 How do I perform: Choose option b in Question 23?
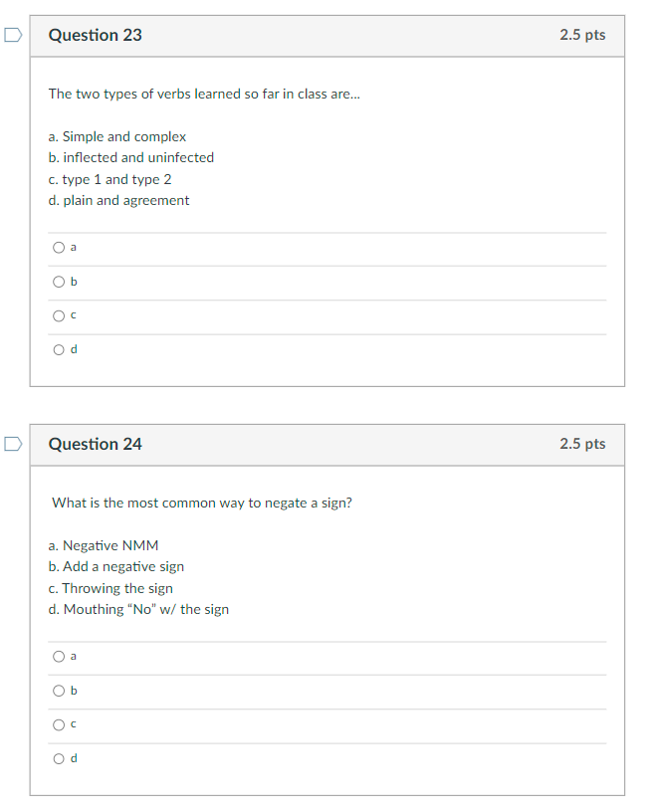60,282
